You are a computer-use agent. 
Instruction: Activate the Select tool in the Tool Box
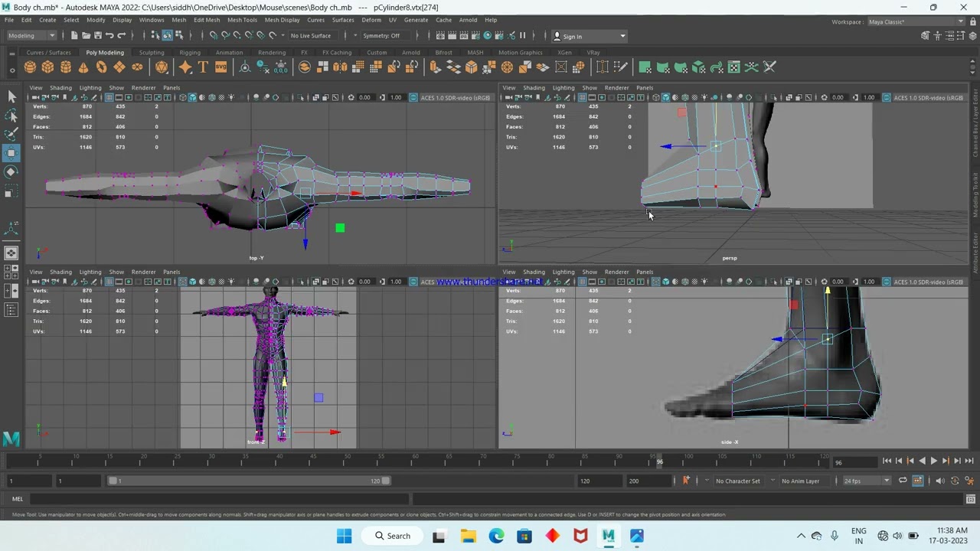tap(11, 96)
